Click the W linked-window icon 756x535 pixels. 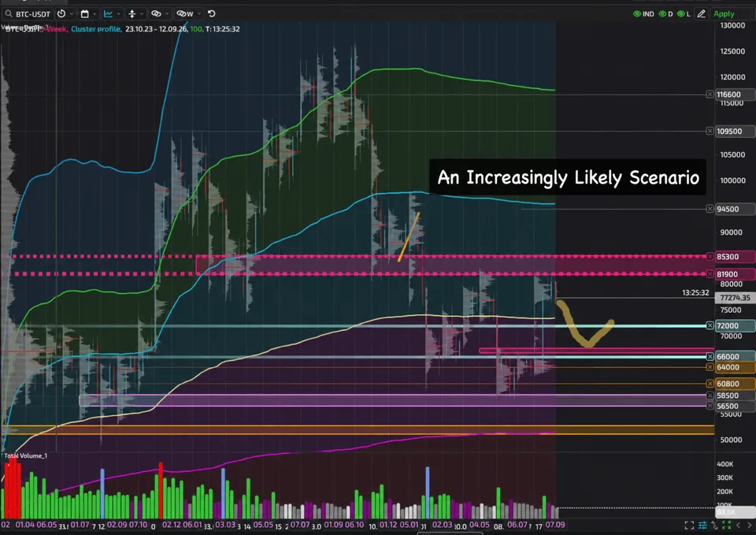pos(187,14)
